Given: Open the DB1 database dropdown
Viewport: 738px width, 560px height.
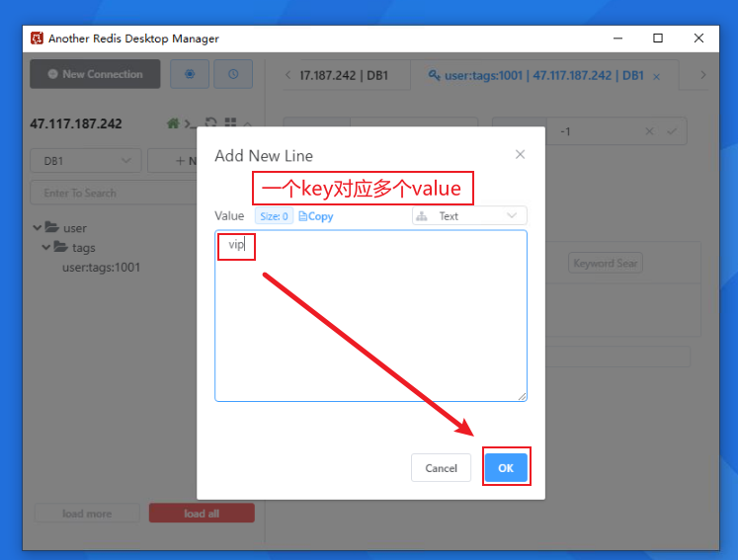Looking at the screenshot, I should [x=86, y=161].
